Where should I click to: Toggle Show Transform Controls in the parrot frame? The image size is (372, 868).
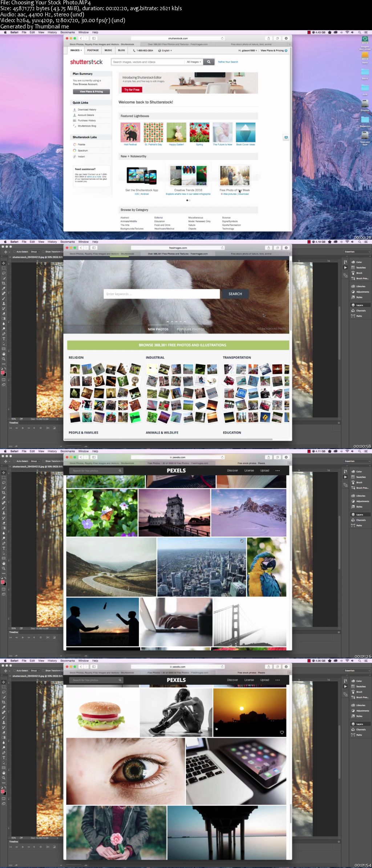(x=43, y=461)
